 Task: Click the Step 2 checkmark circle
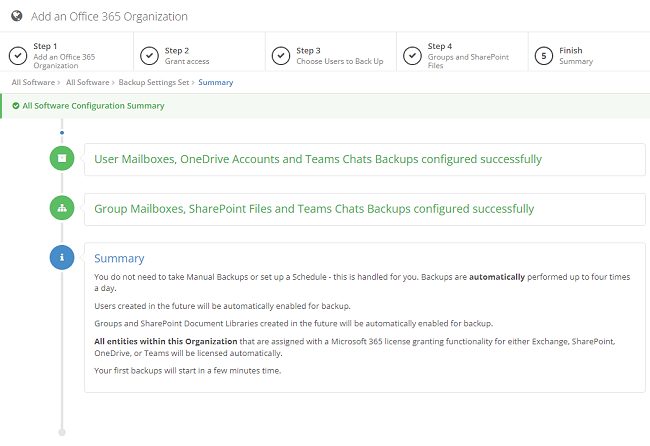149,56
